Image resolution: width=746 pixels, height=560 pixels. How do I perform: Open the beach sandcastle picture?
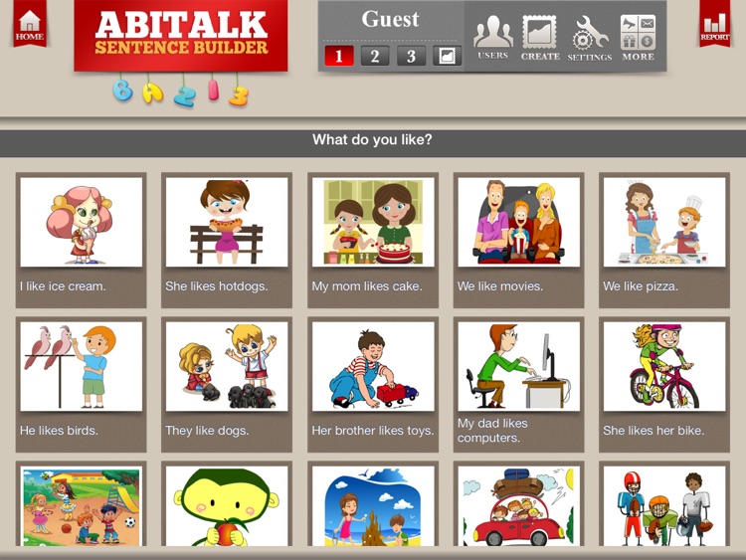tap(373, 506)
